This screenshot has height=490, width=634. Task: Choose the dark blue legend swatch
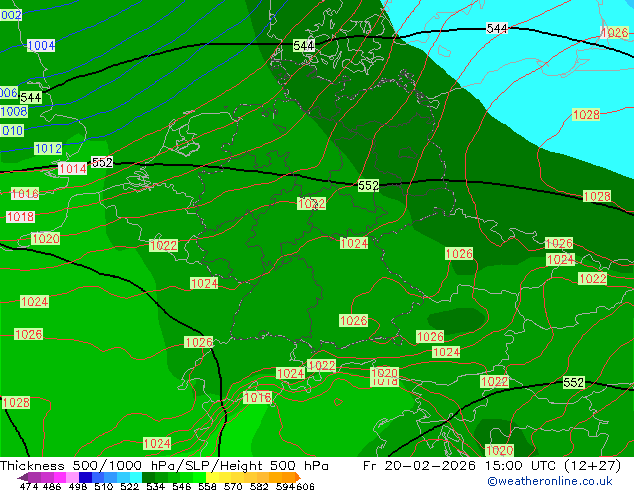coord(85,477)
